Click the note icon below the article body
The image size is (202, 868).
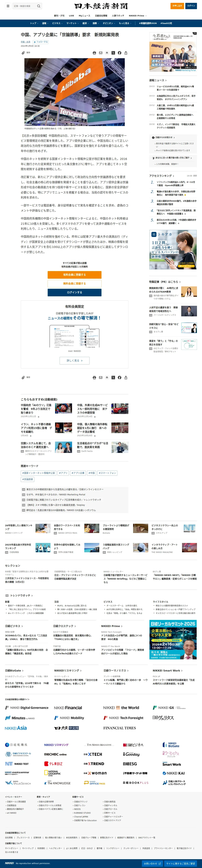(107, 377)
